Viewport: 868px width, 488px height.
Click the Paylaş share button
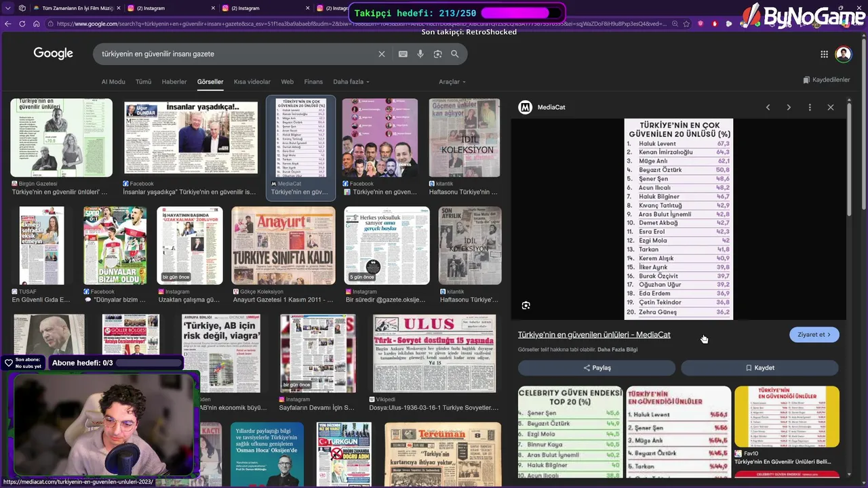pyautogui.click(x=597, y=367)
